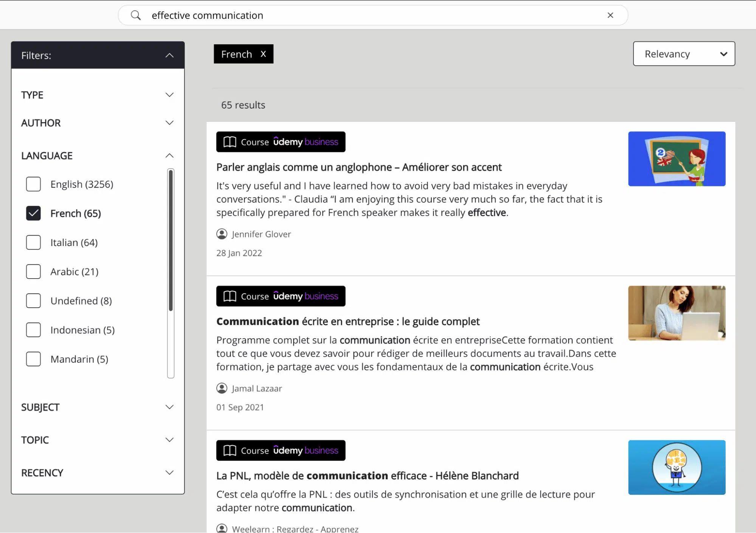This screenshot has height=533, width=756.
Task: Open course Parler anglais comme un anglophone
Action: [x=359, y=167]
